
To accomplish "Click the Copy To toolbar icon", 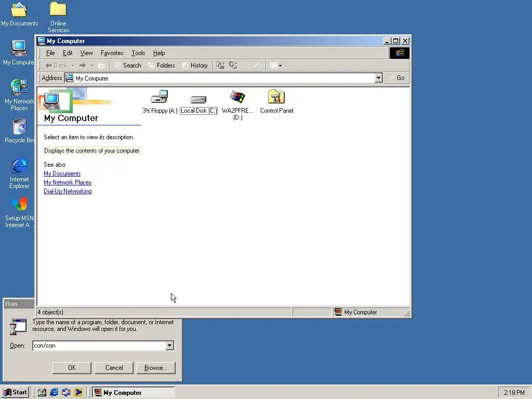I will click(x=233, y=65).
